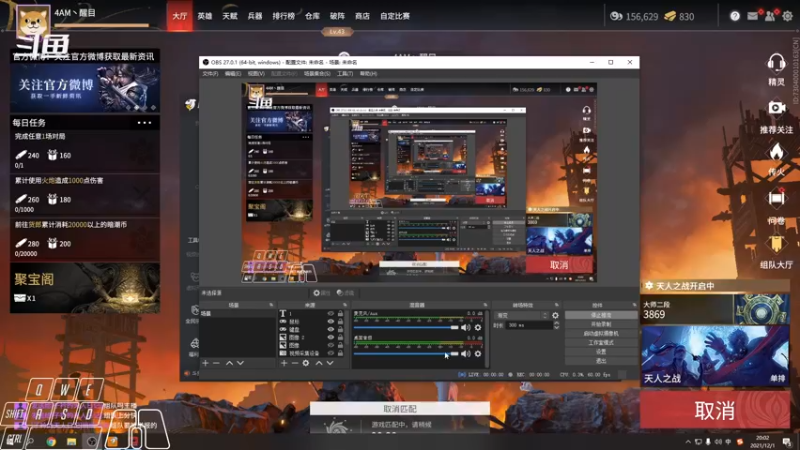Open the 传火 flame icon
The height and width of the screenshot is (450, 800).
pyautogui.click(x=776, y=152)
